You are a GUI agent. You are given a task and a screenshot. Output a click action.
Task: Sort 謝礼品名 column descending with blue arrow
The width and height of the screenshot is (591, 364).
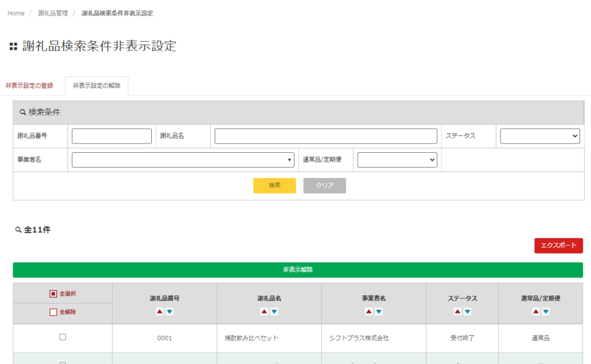(274, 312)
